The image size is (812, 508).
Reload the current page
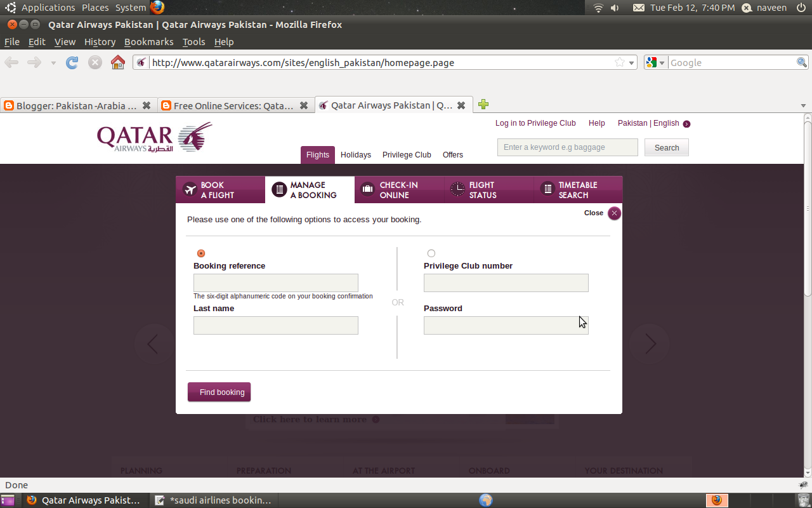72,62
